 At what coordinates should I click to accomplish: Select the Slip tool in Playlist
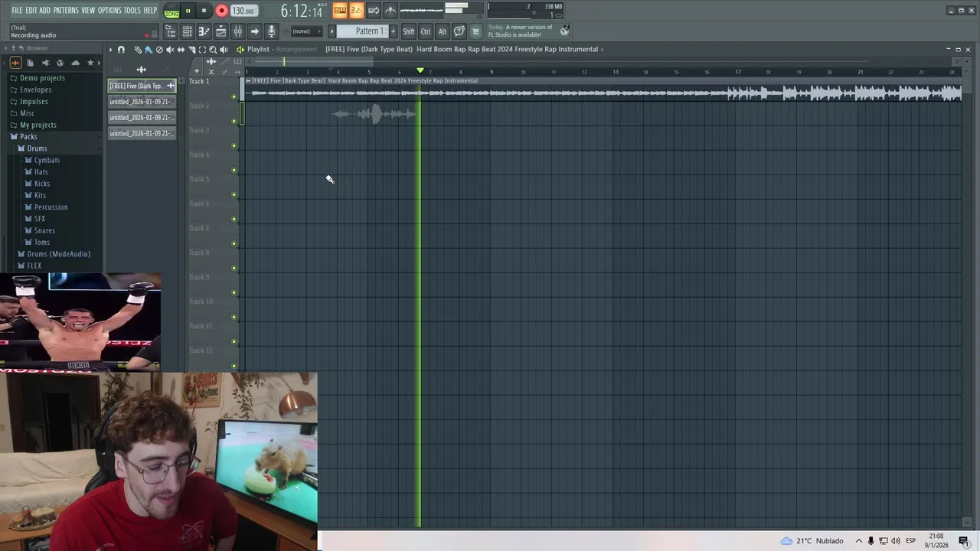click(x=181, y=49)
